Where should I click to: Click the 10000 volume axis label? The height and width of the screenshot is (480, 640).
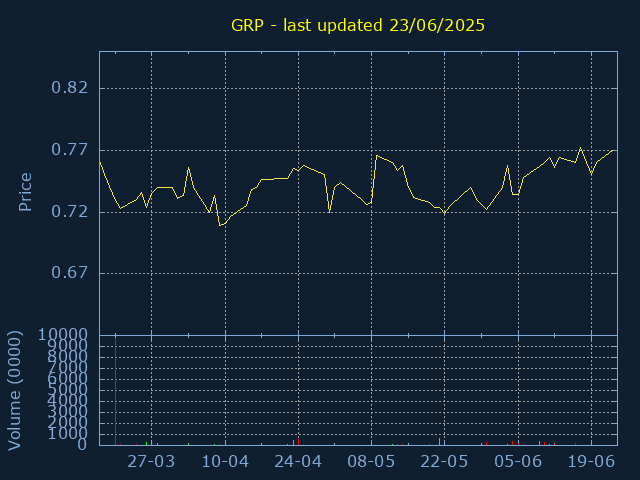pos(63,335)
